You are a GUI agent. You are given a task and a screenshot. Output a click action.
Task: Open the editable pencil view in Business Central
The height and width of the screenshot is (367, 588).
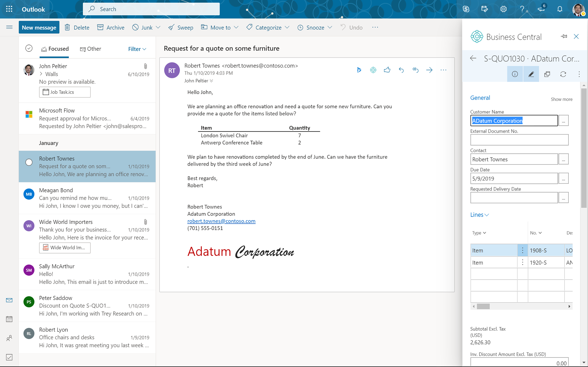[x=531, y=74]
